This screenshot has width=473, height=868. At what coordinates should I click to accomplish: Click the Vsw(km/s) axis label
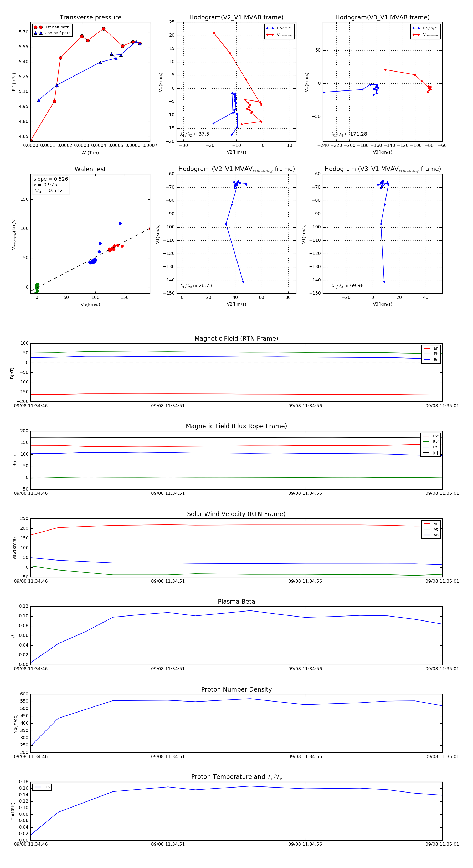14,548
